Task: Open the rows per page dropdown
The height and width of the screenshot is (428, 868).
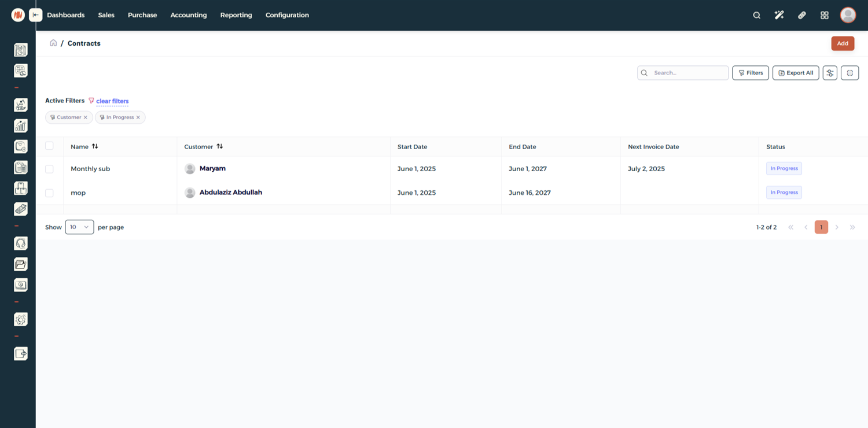Action: (79, 227)
